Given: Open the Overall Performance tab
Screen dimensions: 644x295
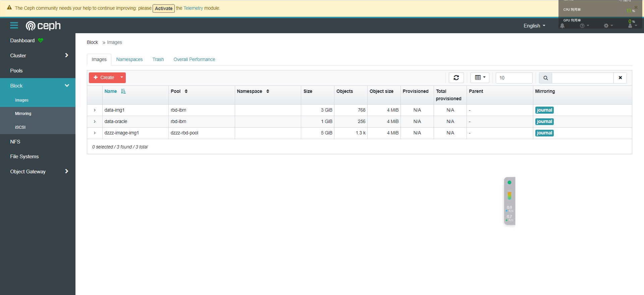Looking at the screenshot, I should point(194,59).
